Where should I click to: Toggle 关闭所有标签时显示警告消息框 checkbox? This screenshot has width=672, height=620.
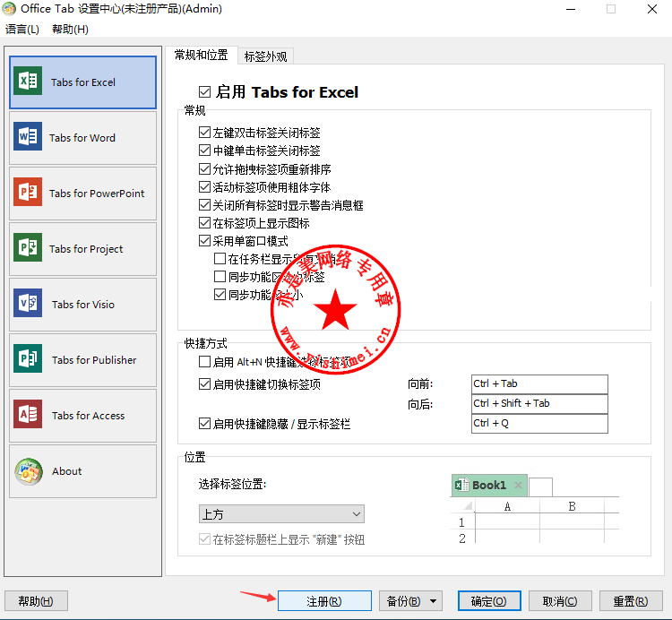click(x=205, y=205)
